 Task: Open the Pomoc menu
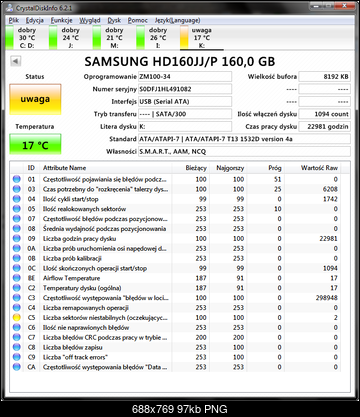pos(138,21)
